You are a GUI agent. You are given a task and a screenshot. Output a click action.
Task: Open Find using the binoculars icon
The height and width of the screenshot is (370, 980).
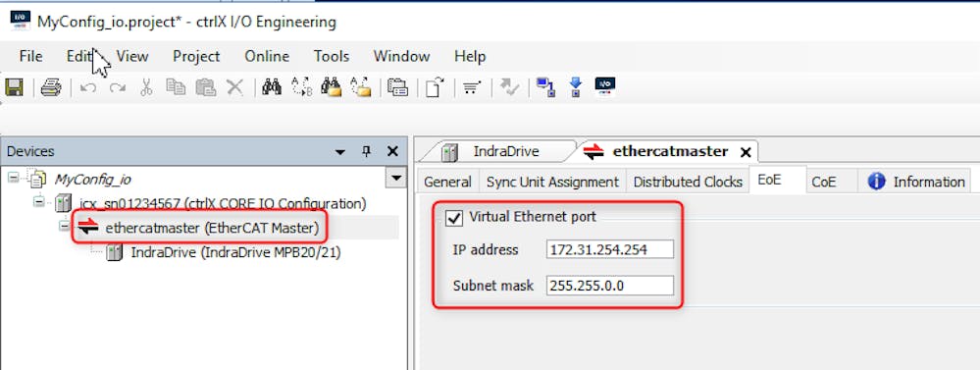click(x=272, y=87)
